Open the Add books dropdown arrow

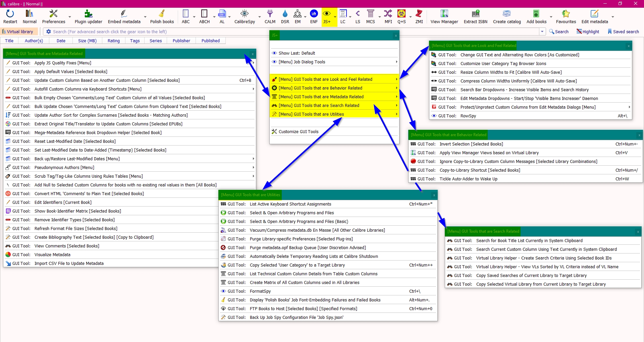point(551,17)
